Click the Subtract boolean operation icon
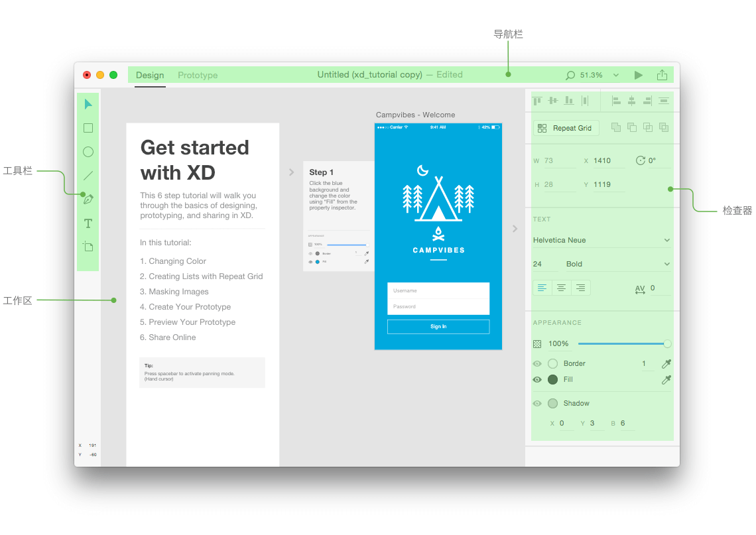 (x=631, y=127)
